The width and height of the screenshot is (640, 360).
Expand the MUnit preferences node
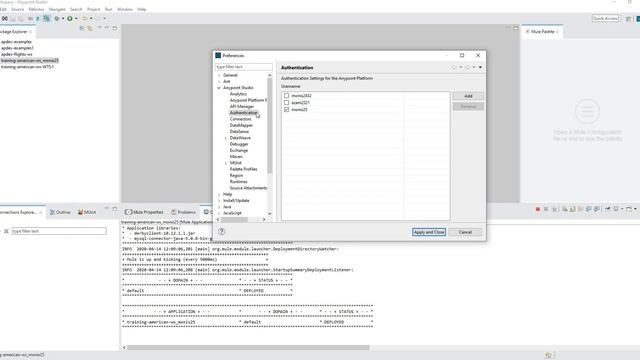[x=226, y=163]
